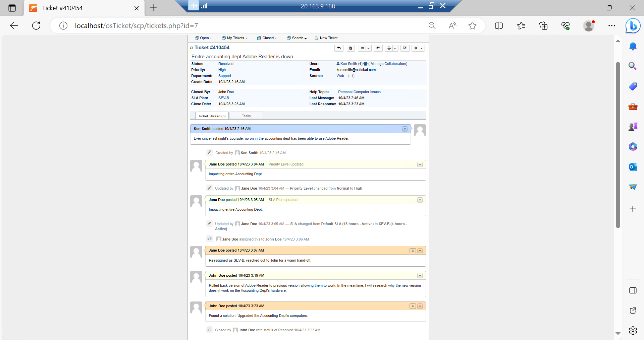Open the ticket thread note icon
The height and width of the screenshot is (340, 644).
(351, 48)
